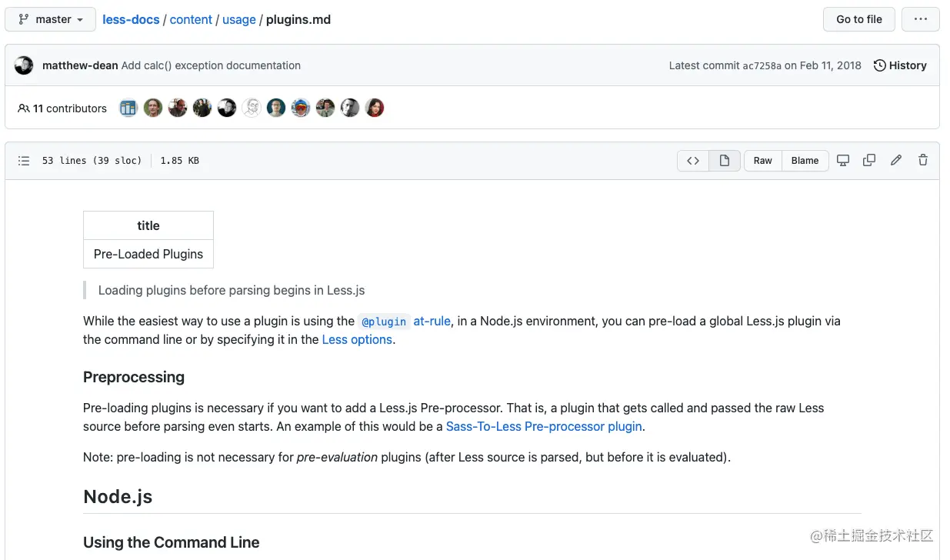This screenshot has height=560, width=950.
Task: Open the master branch dropdown
Action: coord(51,19)
